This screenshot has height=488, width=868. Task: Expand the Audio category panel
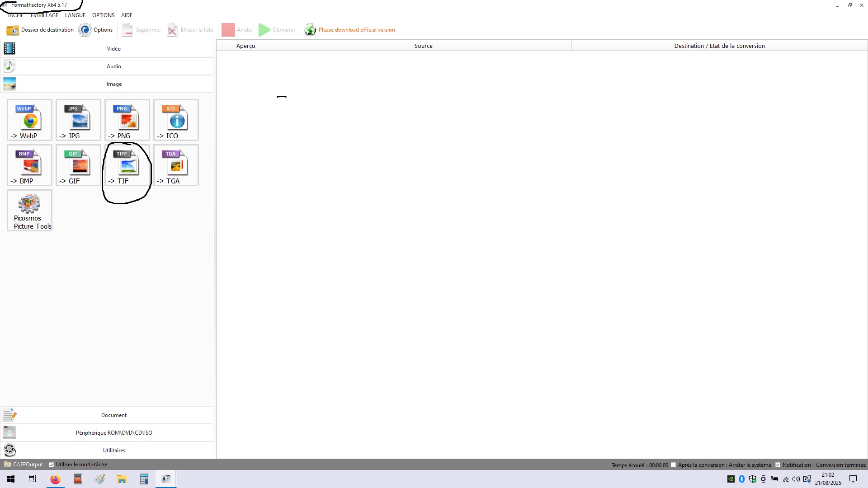tap(107, 66)
